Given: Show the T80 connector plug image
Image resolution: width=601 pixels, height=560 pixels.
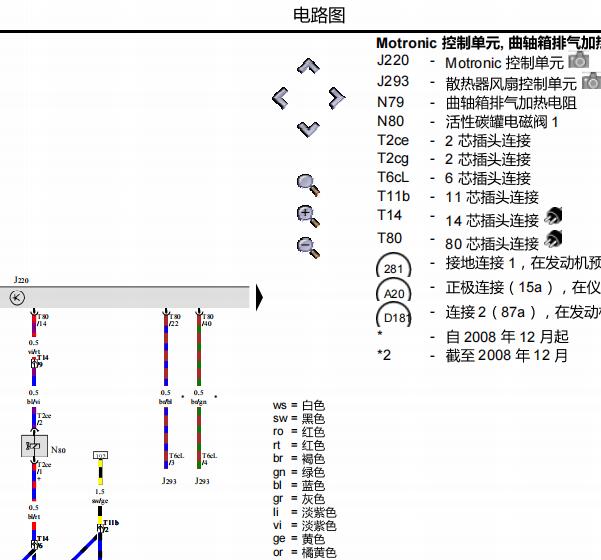Looking at the screenshot, I should tap(553, 239).
